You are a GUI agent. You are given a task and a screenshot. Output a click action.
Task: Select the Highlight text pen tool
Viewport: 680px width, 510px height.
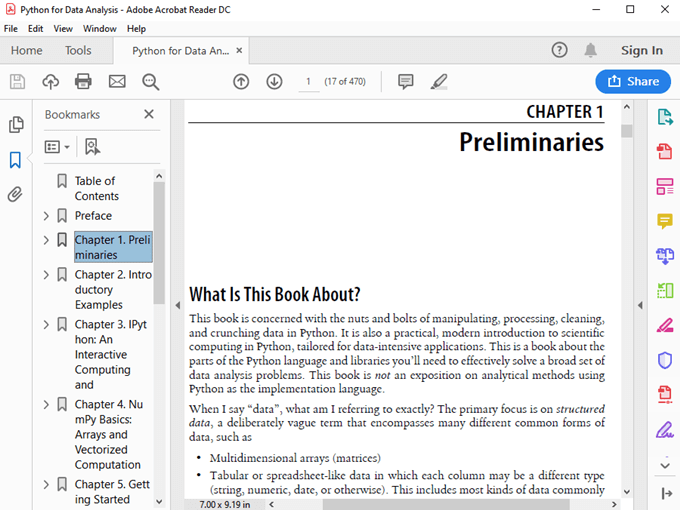(x=439, y=82)
